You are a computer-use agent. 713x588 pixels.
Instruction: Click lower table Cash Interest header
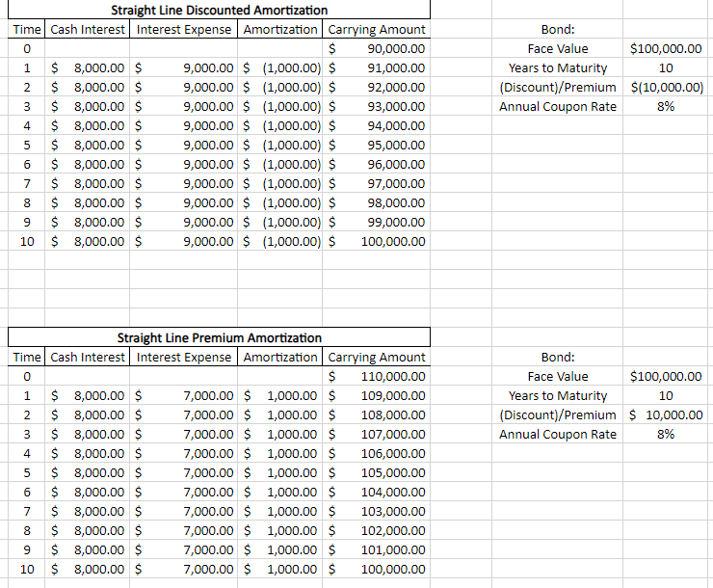tap(88, 357)
